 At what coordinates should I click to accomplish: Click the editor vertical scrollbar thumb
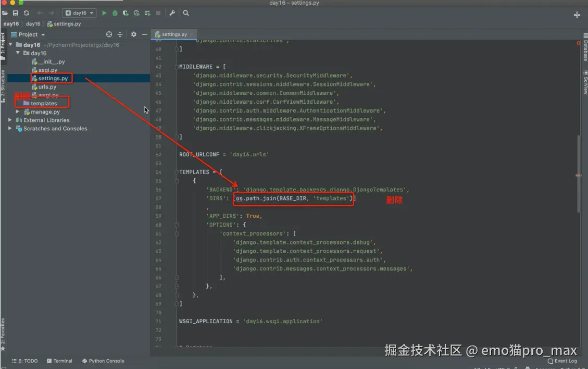click(x=579, y=174)
